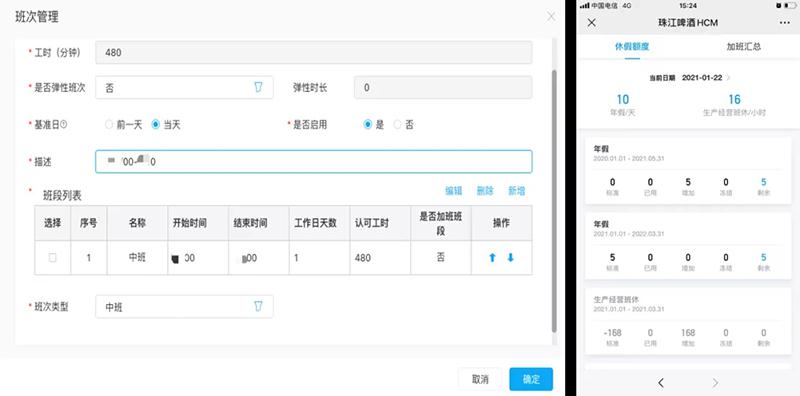Open the three-dot menu in mobile header

(784, 23)
